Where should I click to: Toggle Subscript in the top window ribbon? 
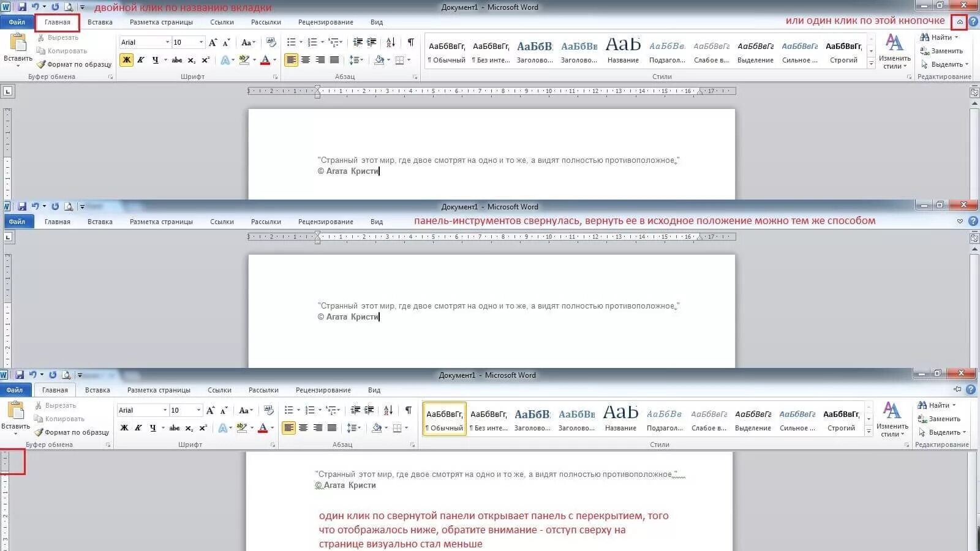coord(191,60)
